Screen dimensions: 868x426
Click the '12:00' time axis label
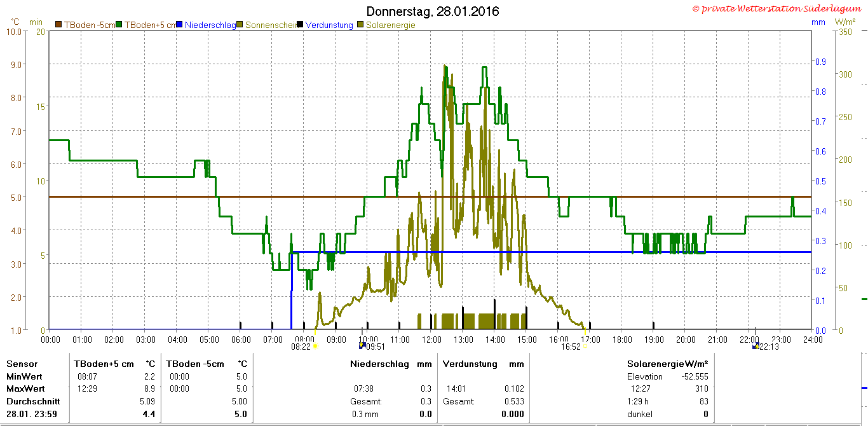[x=431, y=339]
